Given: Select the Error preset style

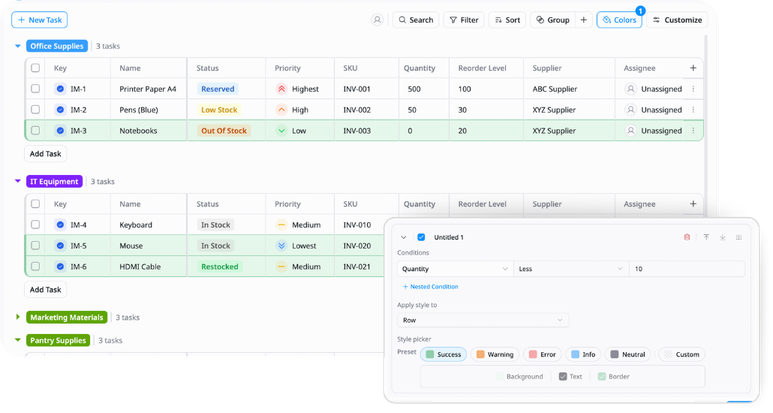Looking at the screenshot, I should click(x=542, y=354).
